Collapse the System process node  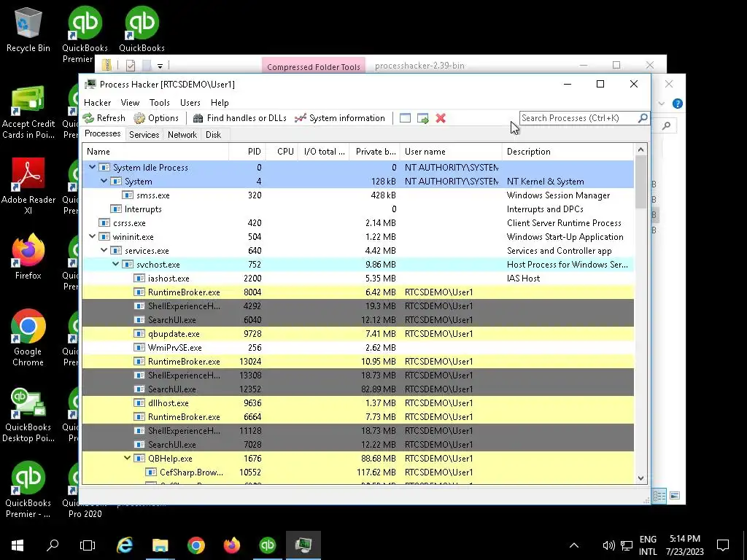104,181
